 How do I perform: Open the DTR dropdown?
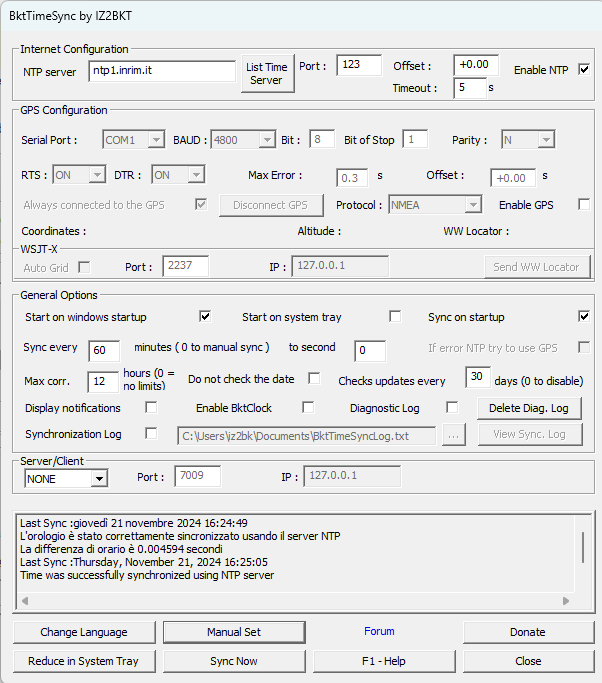click(178, 175)
